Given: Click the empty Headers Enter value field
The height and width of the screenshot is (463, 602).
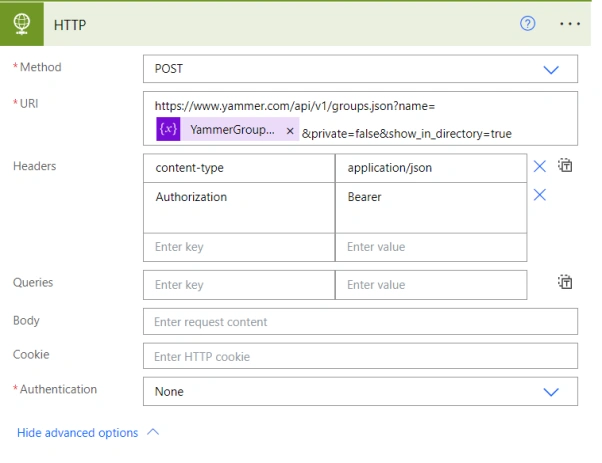Looking at the screenshot, I should point(431,247).
